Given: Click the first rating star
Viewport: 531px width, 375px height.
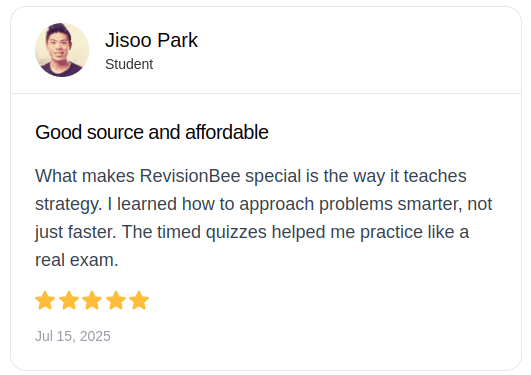Looking at the screenshot, I should [x=45, y=300].
